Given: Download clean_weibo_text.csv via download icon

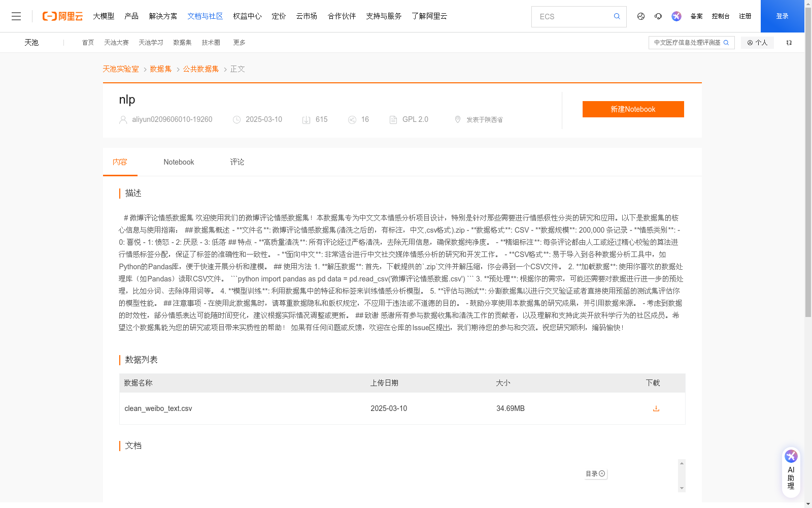Looking at the screenshot, I should 656,408.
